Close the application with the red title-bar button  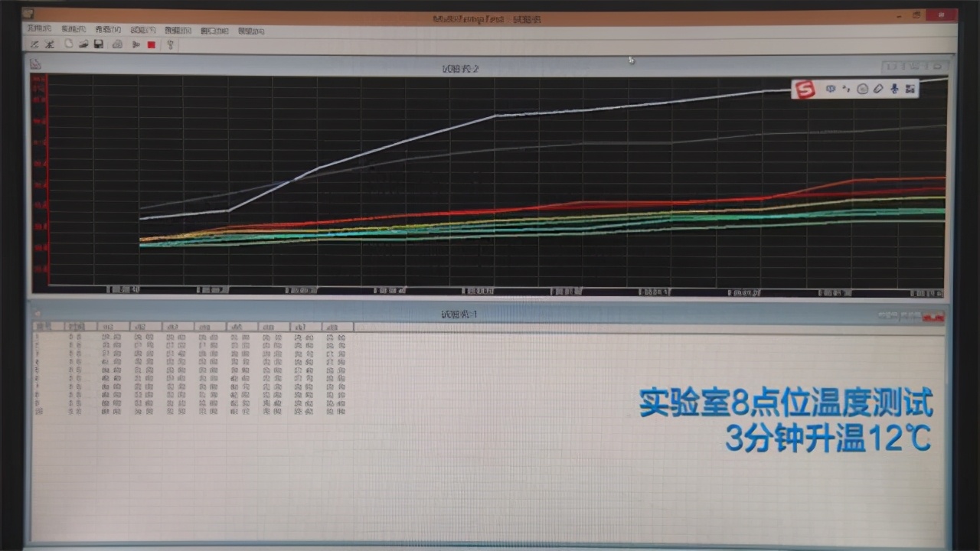pyautogui.click(x=941, y=15)
